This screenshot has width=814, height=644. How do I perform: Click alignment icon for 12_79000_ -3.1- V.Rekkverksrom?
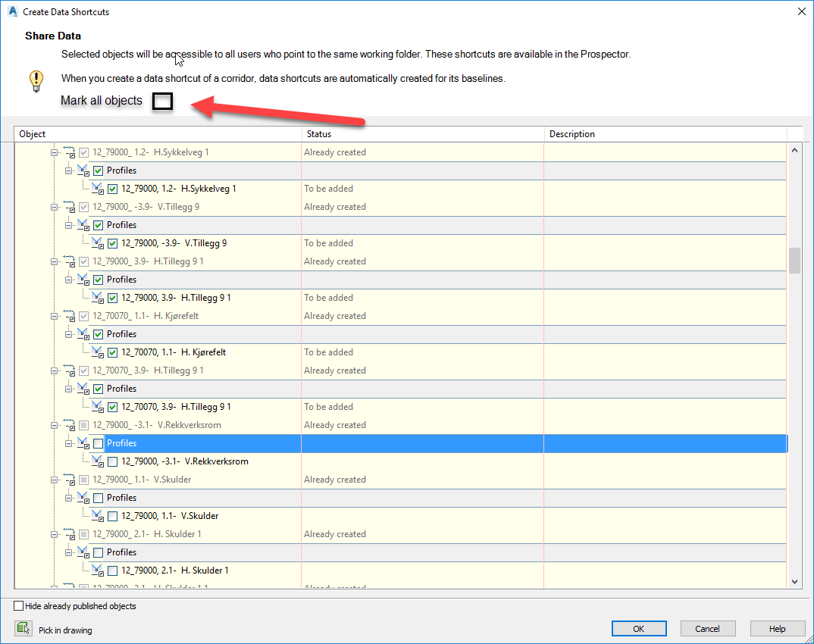point(70,424)
